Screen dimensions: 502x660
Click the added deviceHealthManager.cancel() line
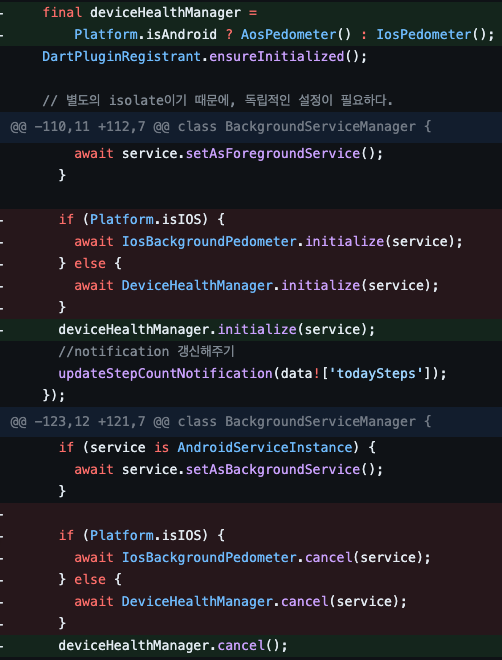[x=173, y=645]
